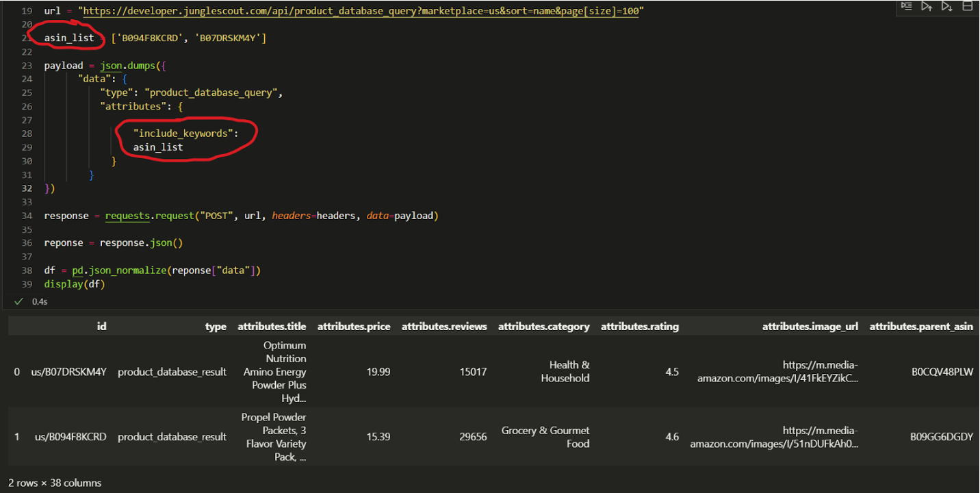Click the "data" key on line 24
The width and height of the screenshot is (980, 493).
[x=94, y=79]
